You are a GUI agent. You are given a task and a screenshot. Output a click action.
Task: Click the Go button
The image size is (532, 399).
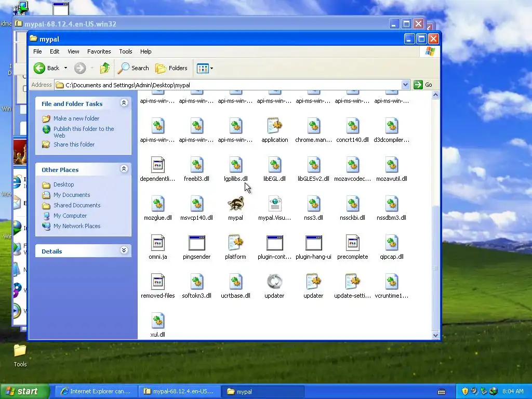[423, 85]
